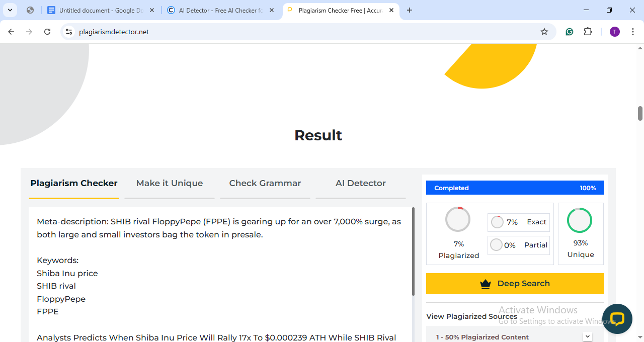
Task: View site information icon in address bar
Action: click(69, 32)
